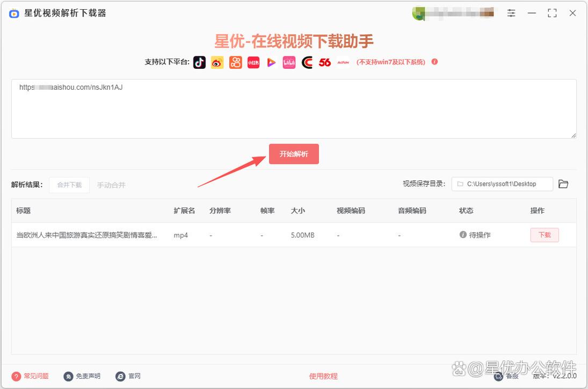Maximize the window with fullscreen icon

tap(552, 13)
